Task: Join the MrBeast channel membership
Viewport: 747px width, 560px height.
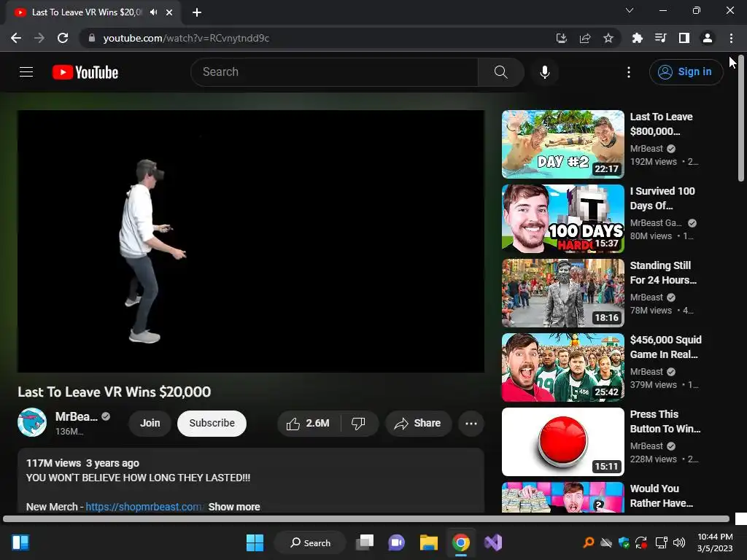Action: click(150, 424)
